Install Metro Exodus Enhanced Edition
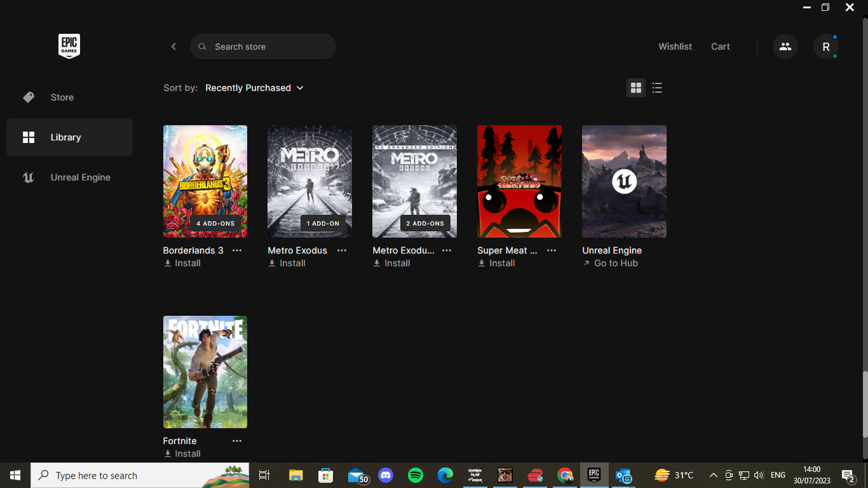Viewport: 868px width, 488px height. pyautogui.click(x=392, y=264)
